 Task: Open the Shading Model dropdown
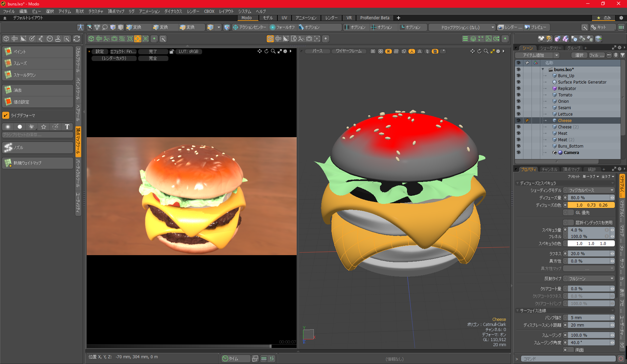click(x=591, y=190)
